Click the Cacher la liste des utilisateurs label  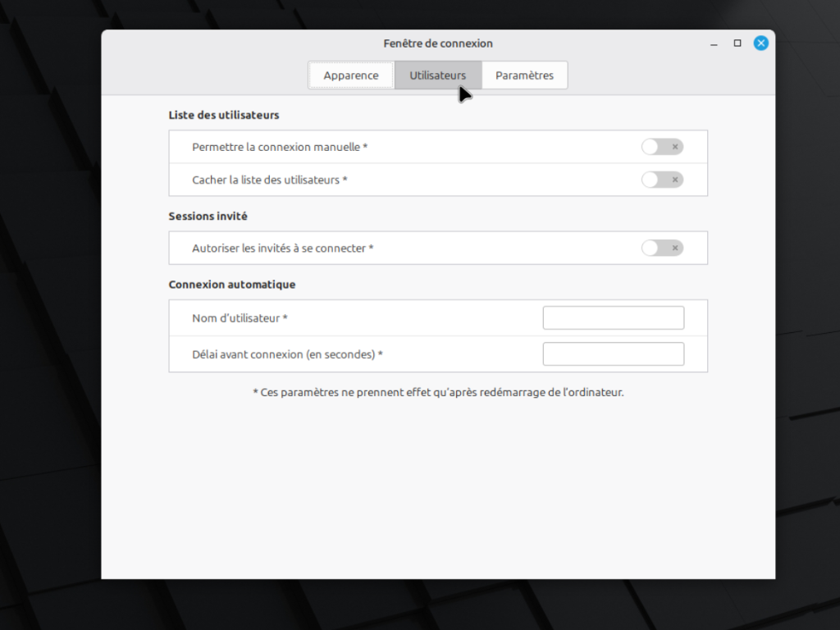pos(269,180)
